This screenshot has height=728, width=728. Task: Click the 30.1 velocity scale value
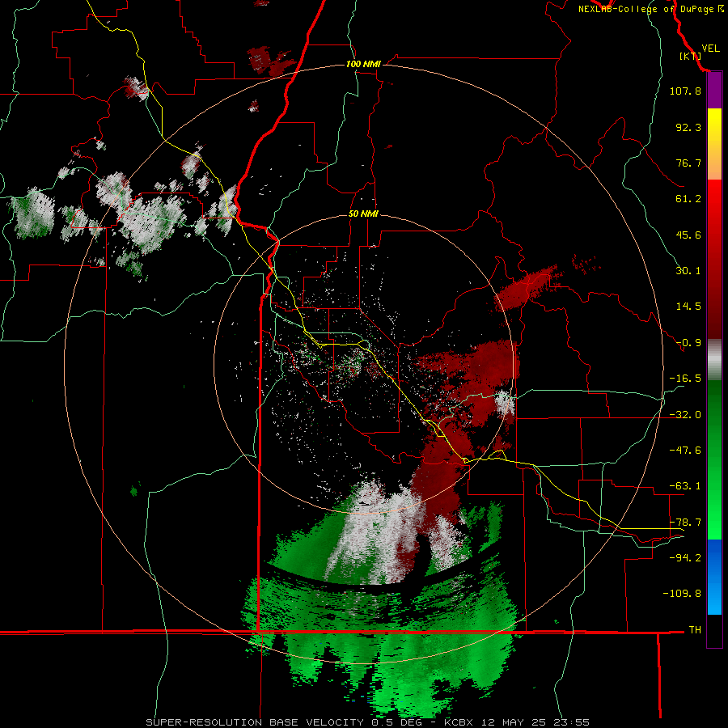688,271
